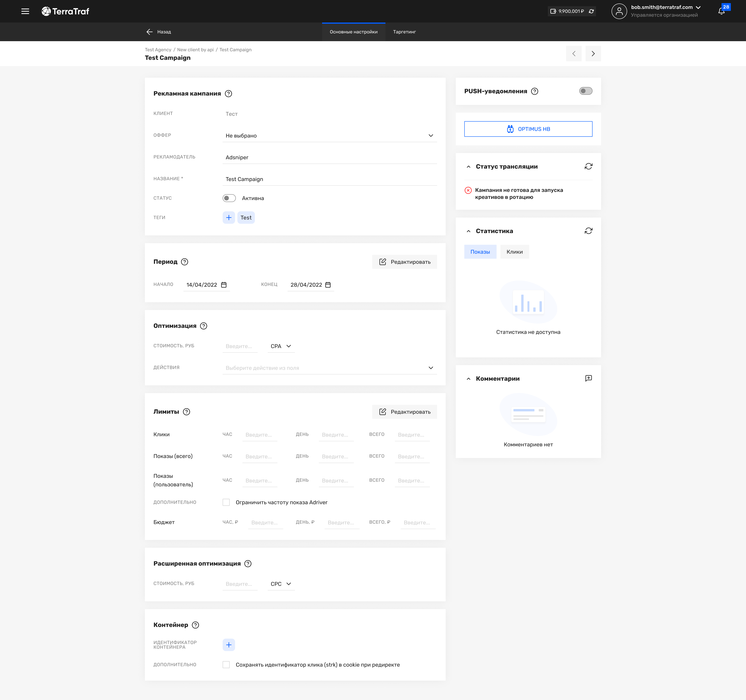The height and width of the screenshot is (700, 746).
Task: Click the Test tag chip
Action: click(x=246, y=218)
